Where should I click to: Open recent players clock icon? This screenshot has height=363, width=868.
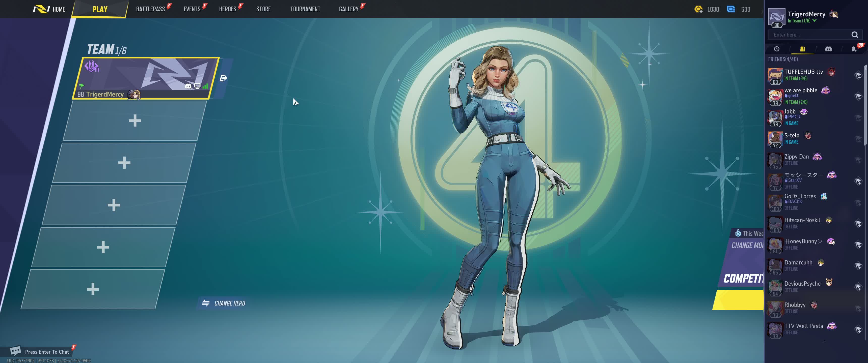click(776, 49)
